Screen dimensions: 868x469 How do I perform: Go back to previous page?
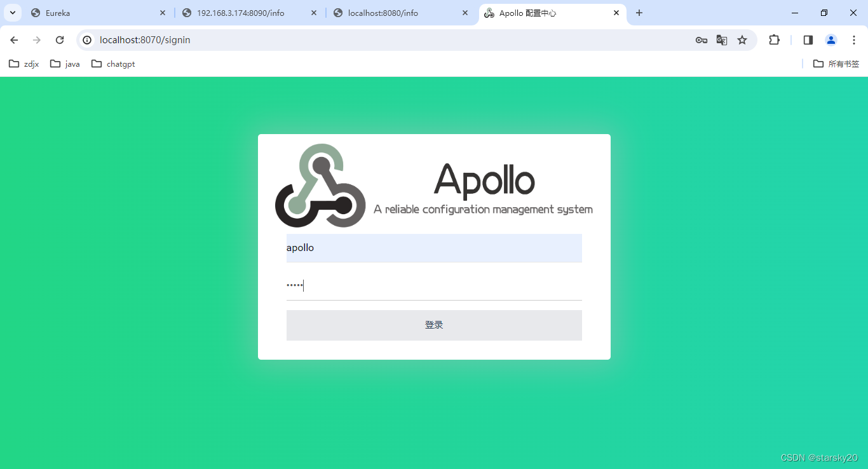point(14,40)
